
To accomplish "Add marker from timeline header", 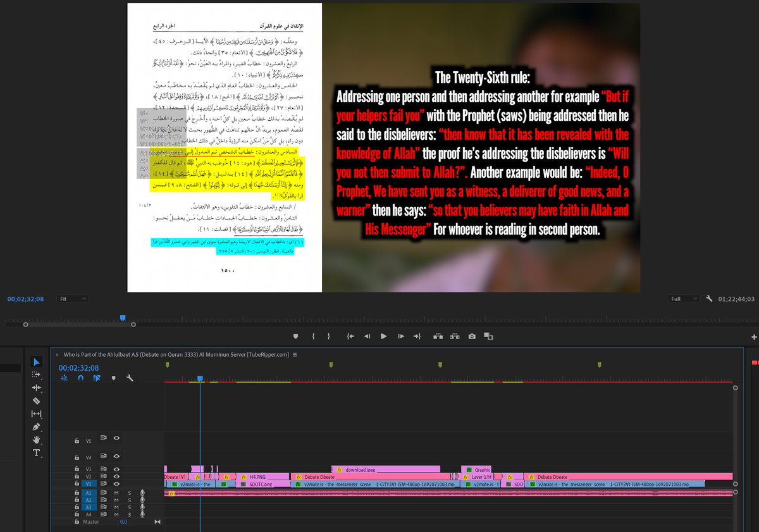I will [113, 378].
